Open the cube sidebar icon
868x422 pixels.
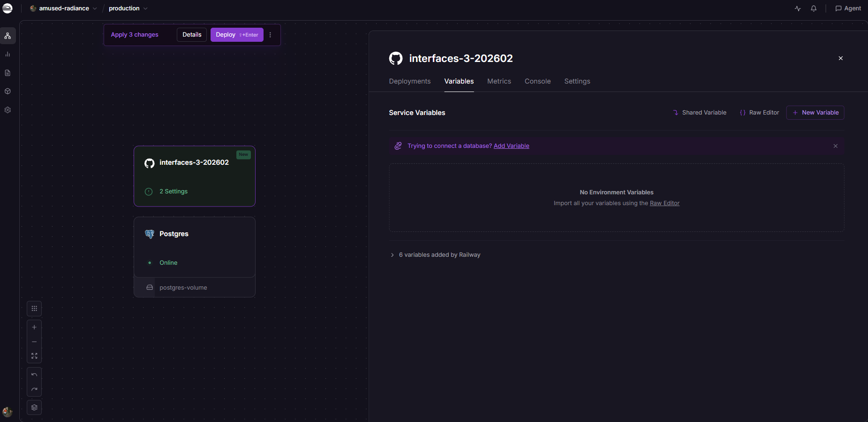[x=8, y=92]
